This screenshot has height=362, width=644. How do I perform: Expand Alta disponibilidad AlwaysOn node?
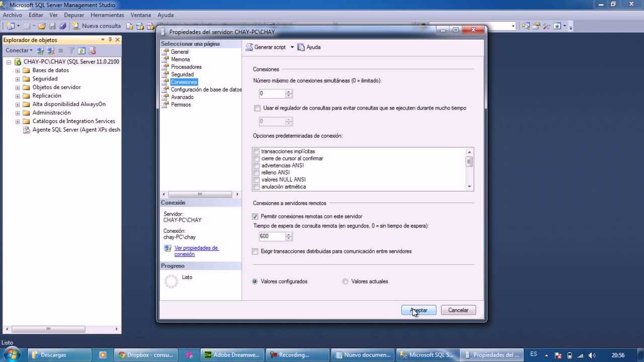18,105
